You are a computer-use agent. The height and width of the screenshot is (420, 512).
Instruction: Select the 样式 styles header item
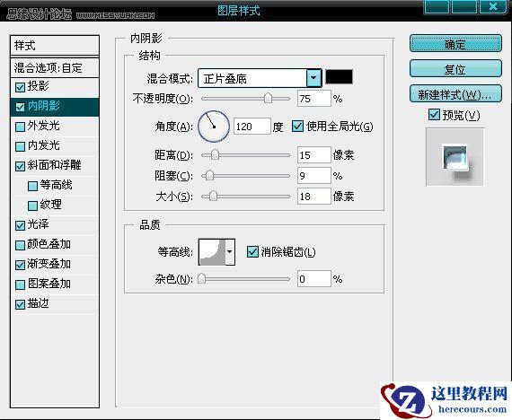(55, 46)
